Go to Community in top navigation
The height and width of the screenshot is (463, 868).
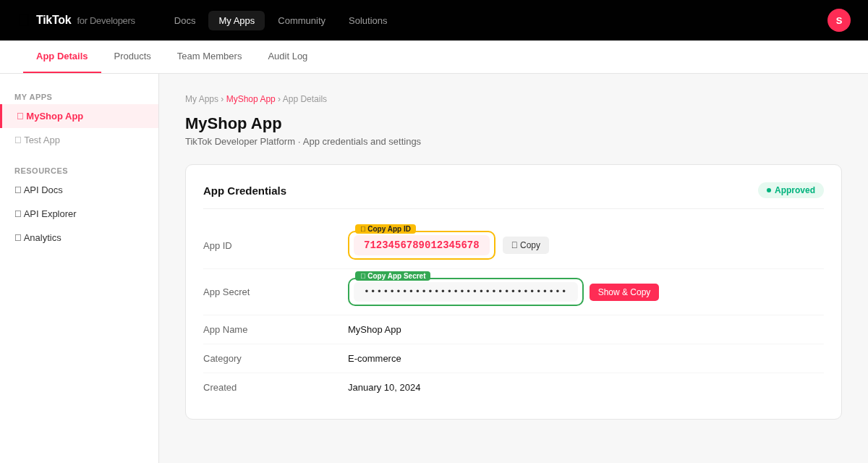pyautogui.click(x=302, y=20)
